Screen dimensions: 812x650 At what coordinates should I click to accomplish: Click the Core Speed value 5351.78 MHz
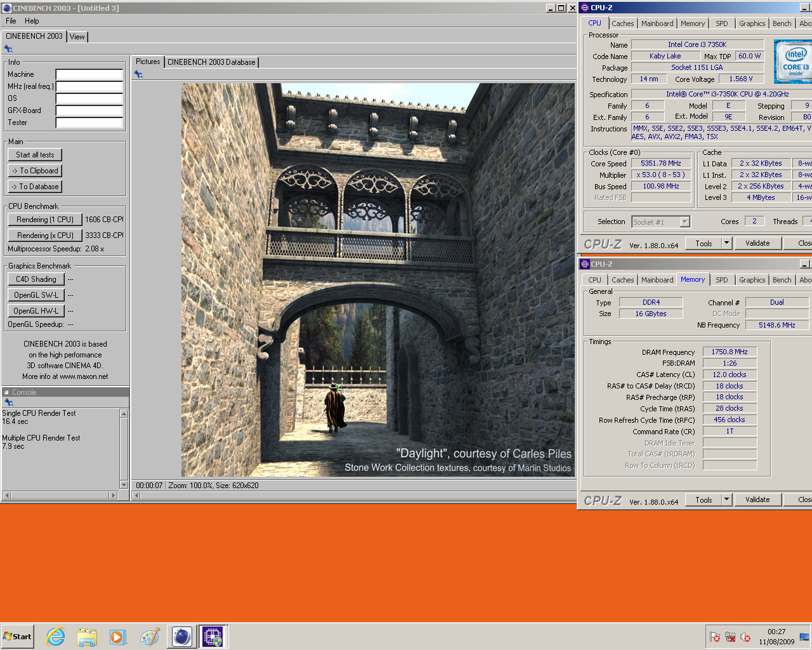[x=661, y=163]
